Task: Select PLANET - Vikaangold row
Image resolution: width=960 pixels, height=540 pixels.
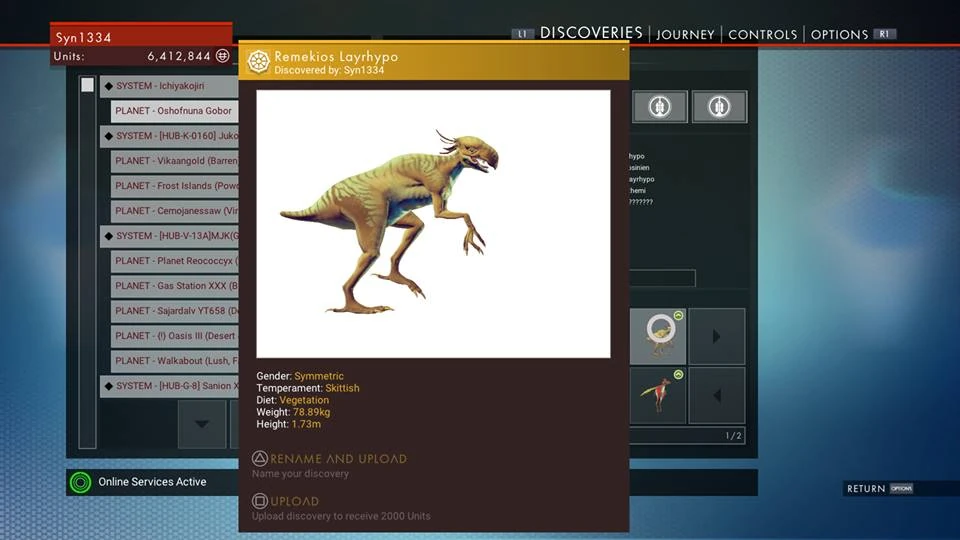Action: coord(174,161)
